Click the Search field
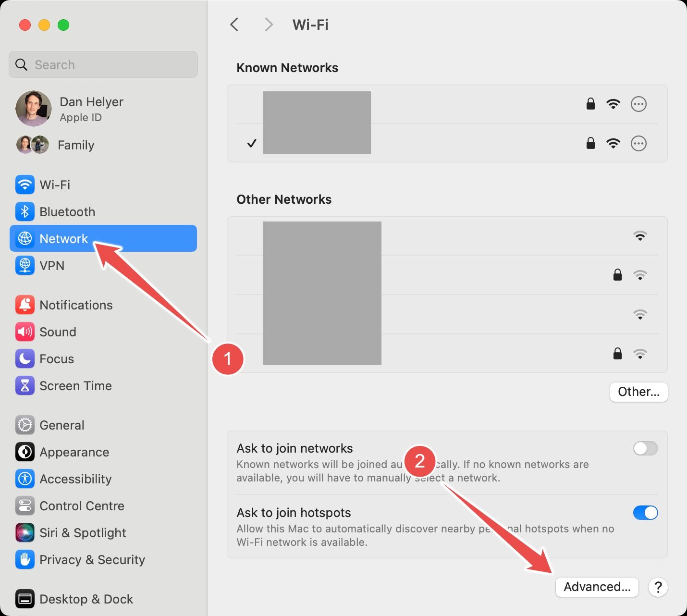 click(x=103, y=64)
